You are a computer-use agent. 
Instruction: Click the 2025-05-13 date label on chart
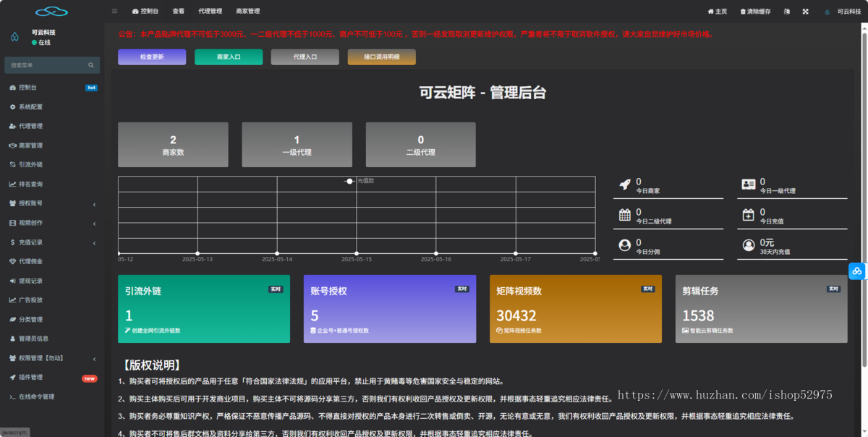[x=197, y=259]
